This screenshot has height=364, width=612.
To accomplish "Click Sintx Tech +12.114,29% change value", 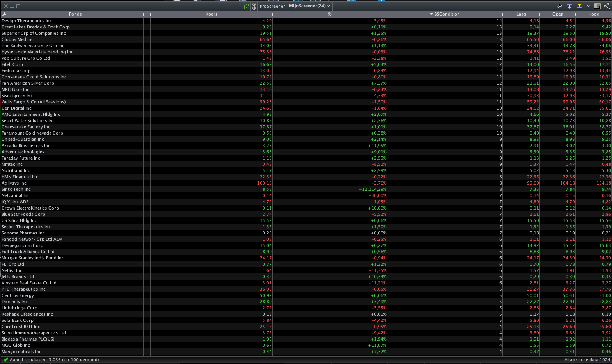I will point(373,189).
